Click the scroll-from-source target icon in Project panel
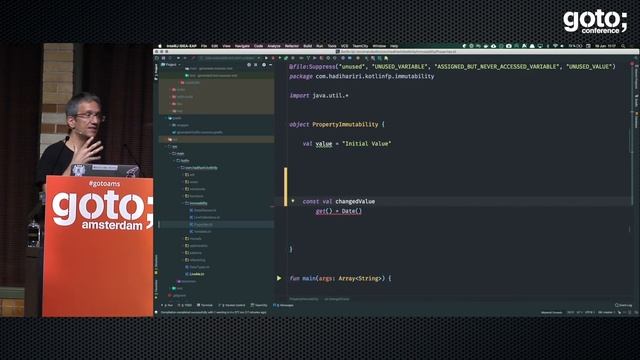Viewport: 640px width, 360px height. point(249,65)
